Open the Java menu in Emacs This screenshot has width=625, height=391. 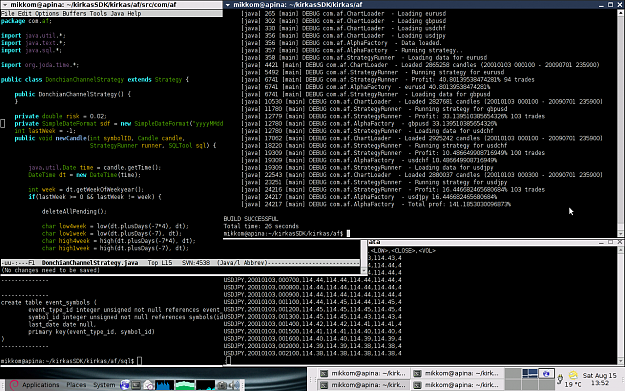[117, 14]
